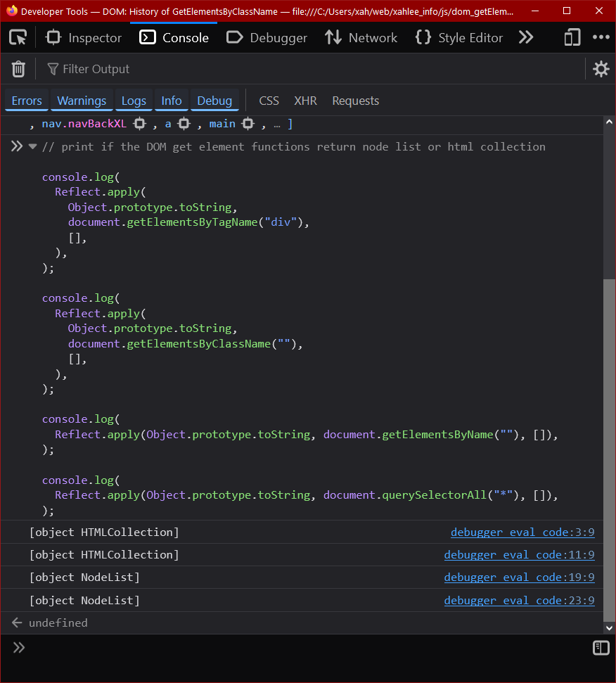Open debugger eval code:23:9 link
616x683 pixels.
520,600
